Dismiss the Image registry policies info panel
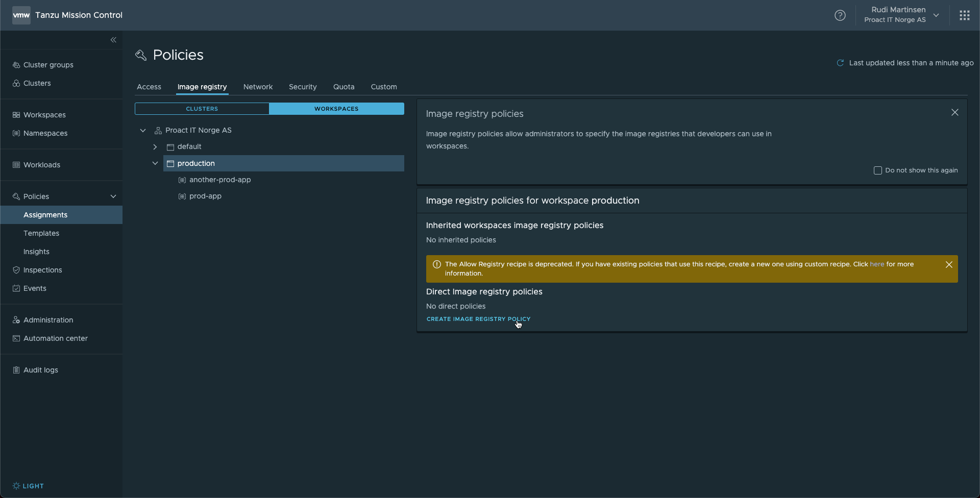Screen dimensions: 980x498 [x=955, y=112]
